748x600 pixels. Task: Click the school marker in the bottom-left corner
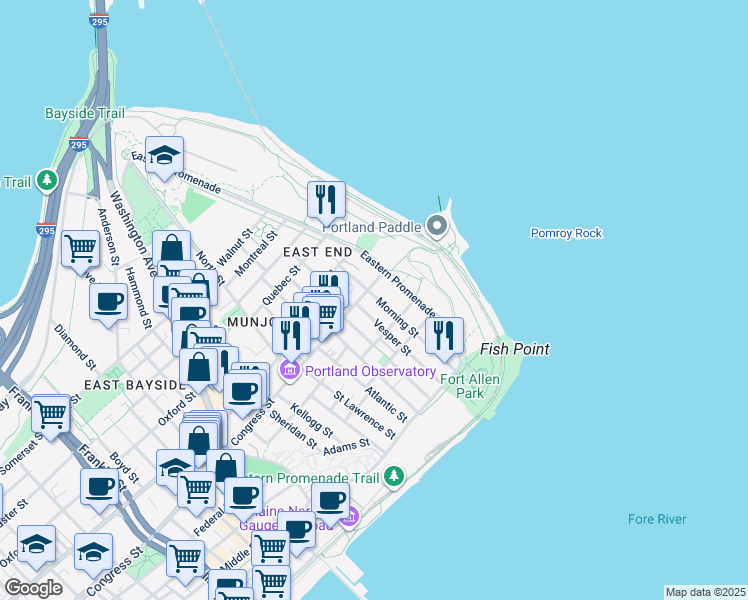pyautogui.click(x=37, y=545)
